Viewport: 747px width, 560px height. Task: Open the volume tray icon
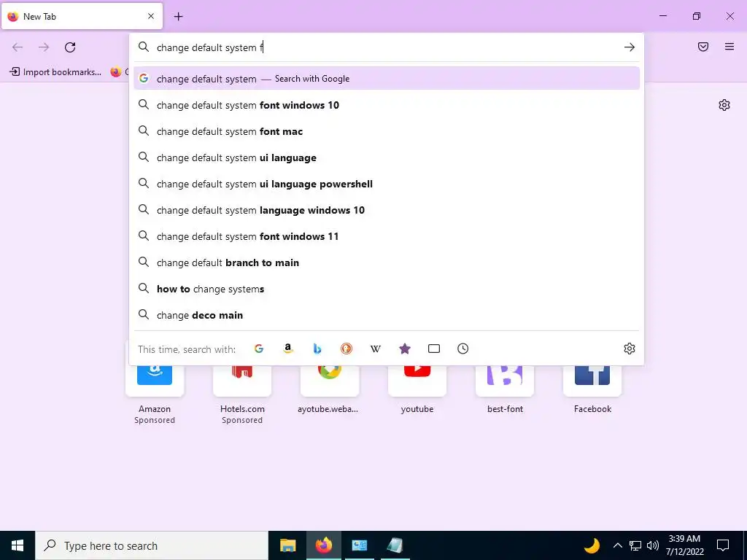(x=653, y=545)
